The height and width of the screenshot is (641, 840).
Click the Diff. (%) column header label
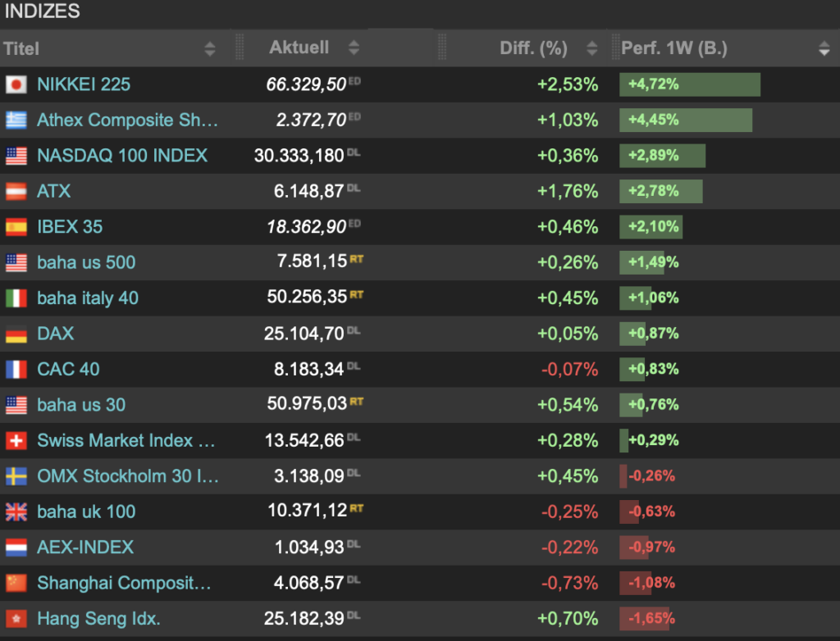[x=533, y=48]
